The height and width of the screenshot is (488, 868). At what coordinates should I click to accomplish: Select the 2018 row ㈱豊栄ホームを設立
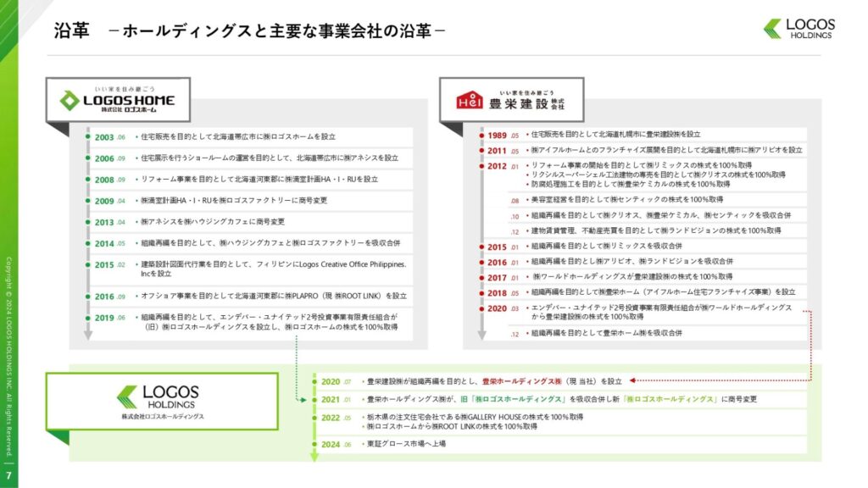663,291
